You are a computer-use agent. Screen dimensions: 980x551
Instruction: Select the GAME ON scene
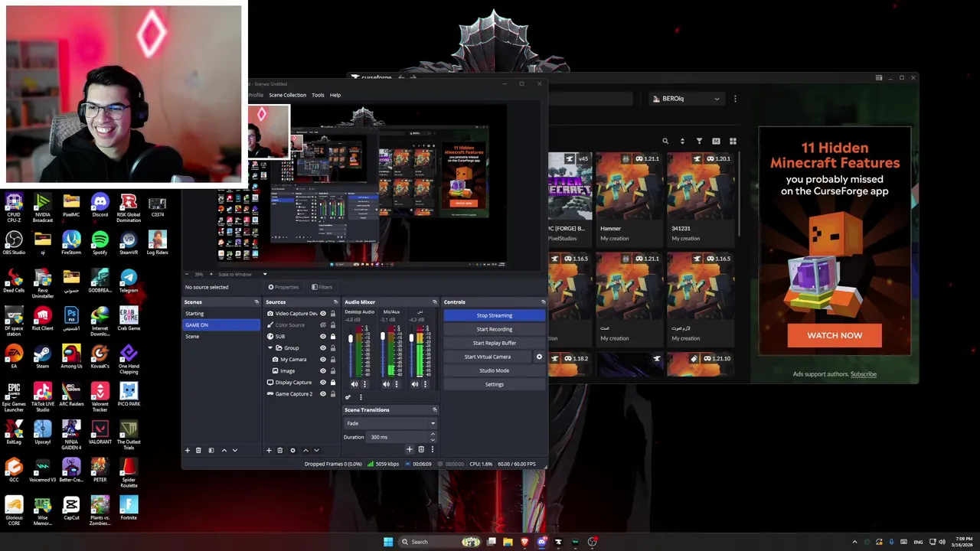(x=221, y=325)
